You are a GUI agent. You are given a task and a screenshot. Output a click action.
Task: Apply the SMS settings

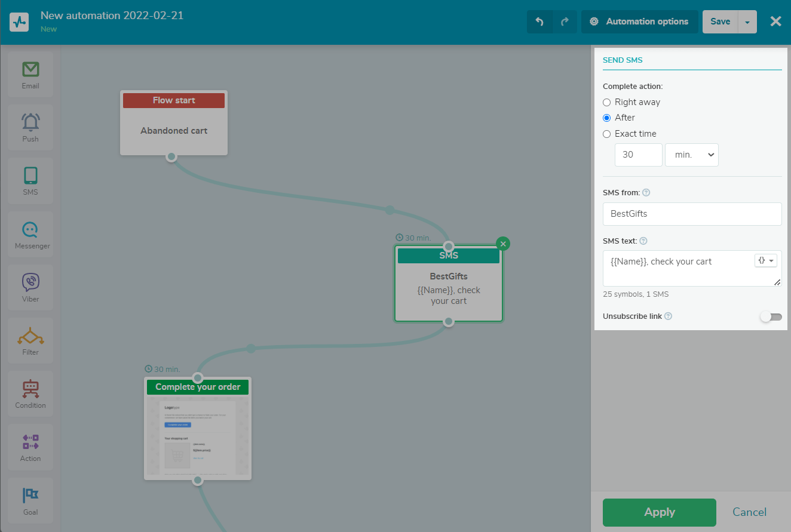coord(660,512)
